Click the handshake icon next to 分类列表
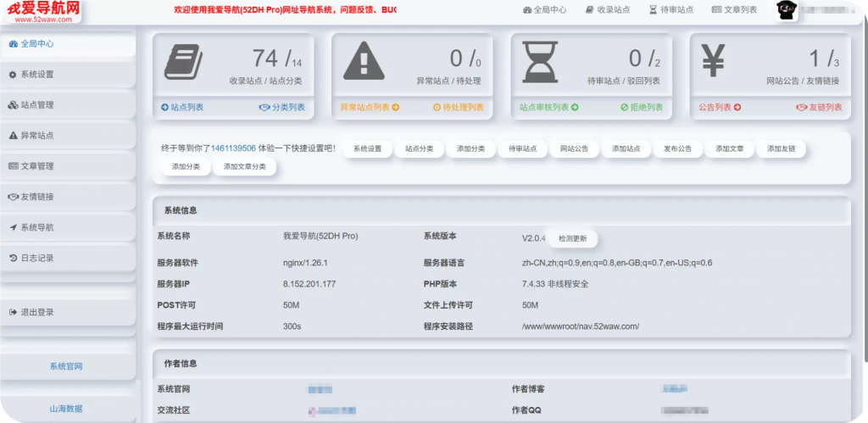This screenshot has height=423, width=868. click(x=264, y=108)
